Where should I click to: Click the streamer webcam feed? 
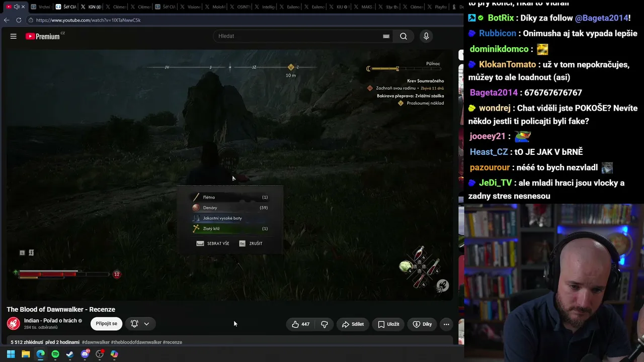pos(554,283)
